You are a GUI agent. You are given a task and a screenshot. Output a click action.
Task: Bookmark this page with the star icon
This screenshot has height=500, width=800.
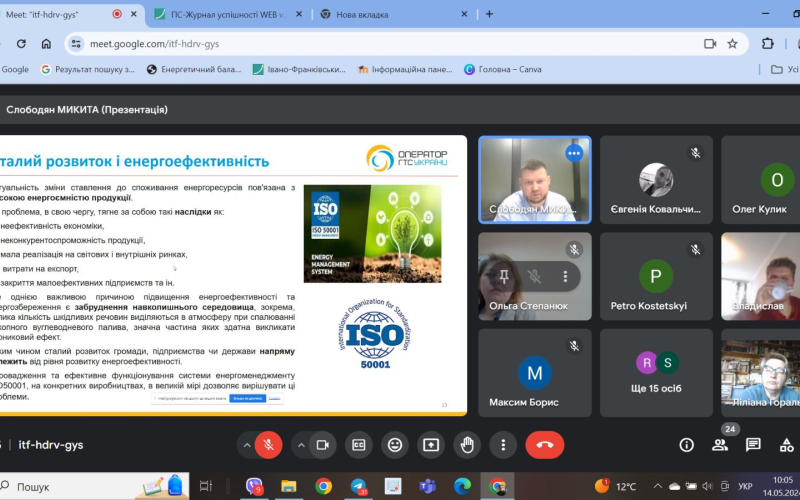(733, 44)
